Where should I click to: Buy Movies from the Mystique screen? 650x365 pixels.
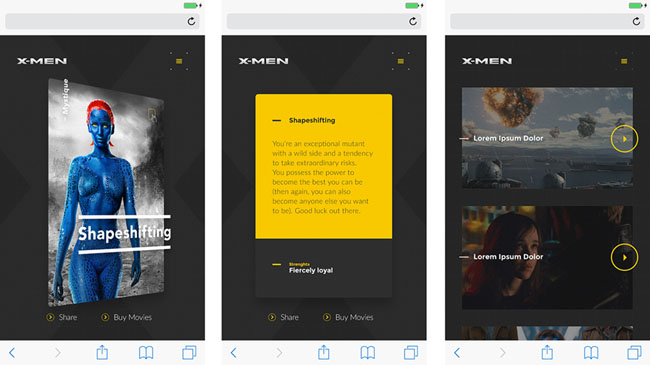pyautogui.click(x=127, y=317)
